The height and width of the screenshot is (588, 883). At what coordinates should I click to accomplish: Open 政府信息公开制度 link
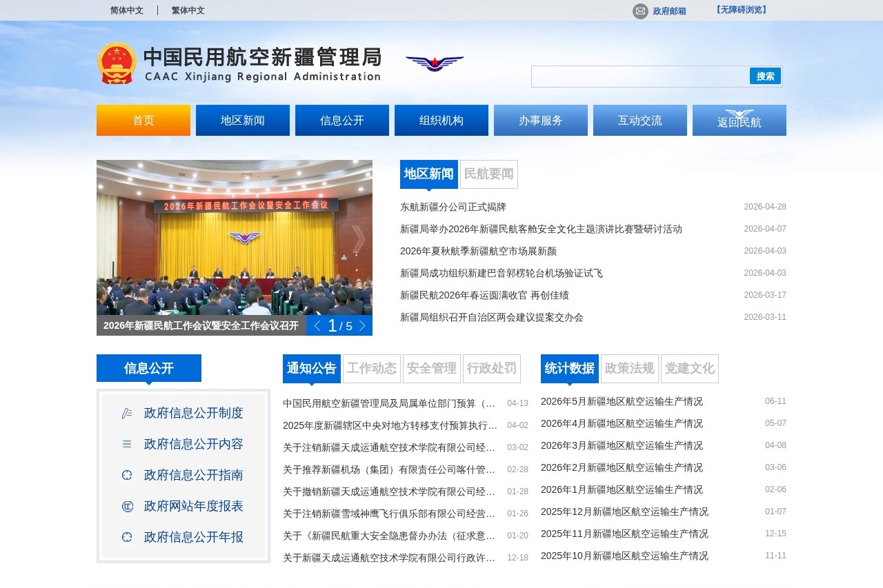[x=194, y=413]
